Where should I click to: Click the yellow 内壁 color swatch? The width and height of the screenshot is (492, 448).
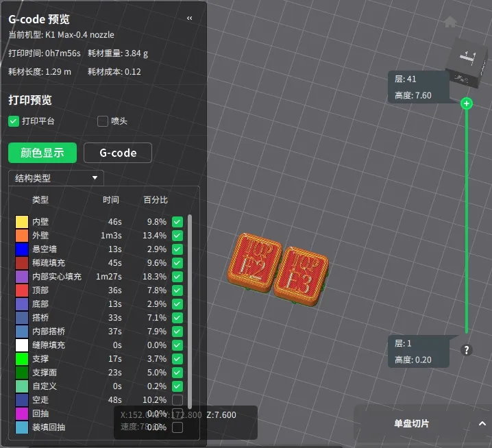coord(21,222)
